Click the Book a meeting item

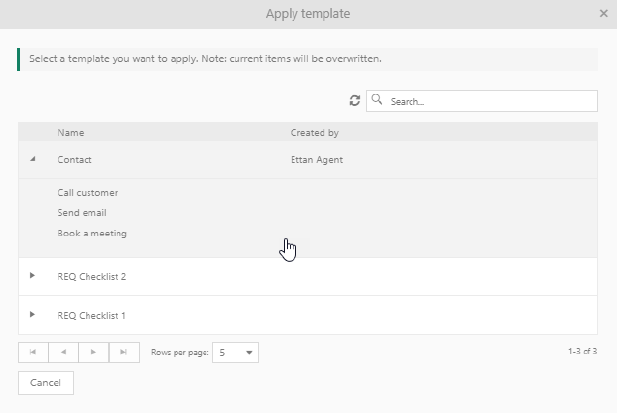point(92,233)
